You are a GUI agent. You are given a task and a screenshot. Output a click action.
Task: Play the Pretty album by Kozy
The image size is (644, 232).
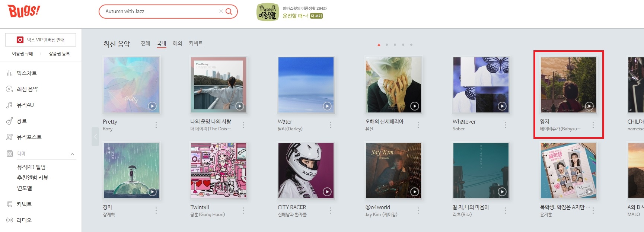(x=152, y=106)
